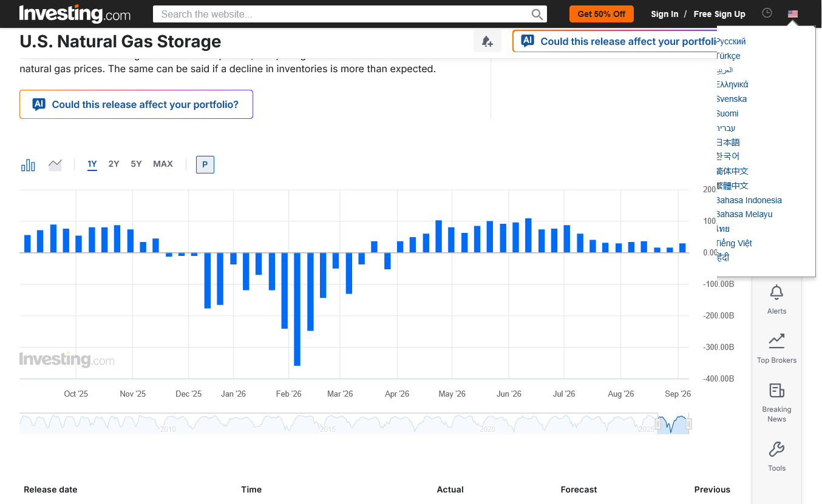Collapse the US flag language dropdown

[x=793, y=14]
